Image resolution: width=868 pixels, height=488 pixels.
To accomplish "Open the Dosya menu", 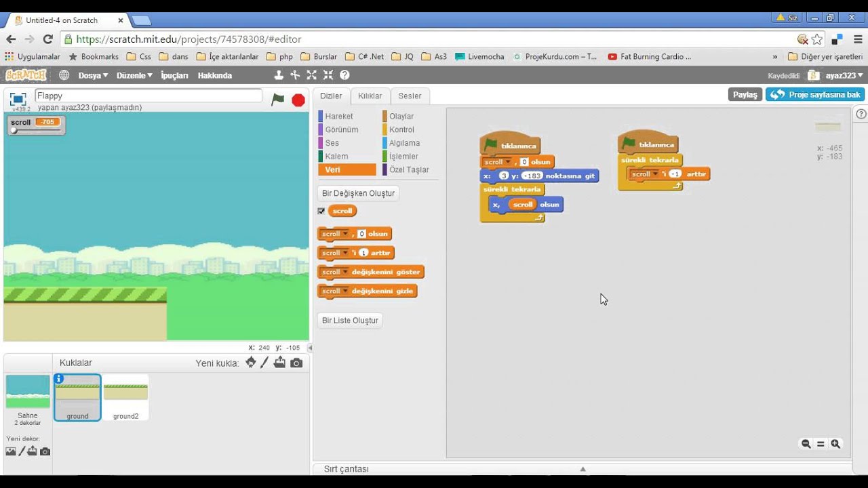I will [93, 75].
